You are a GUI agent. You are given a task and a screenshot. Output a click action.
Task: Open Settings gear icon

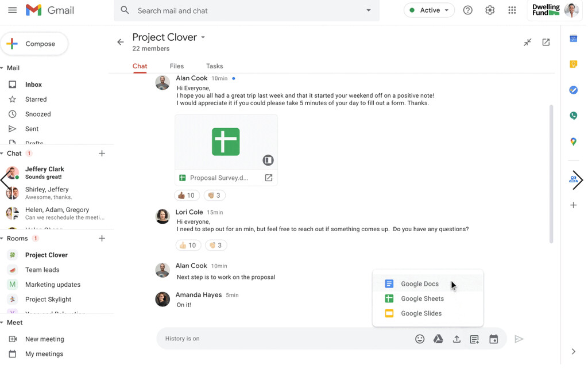(x=490, y=10)
